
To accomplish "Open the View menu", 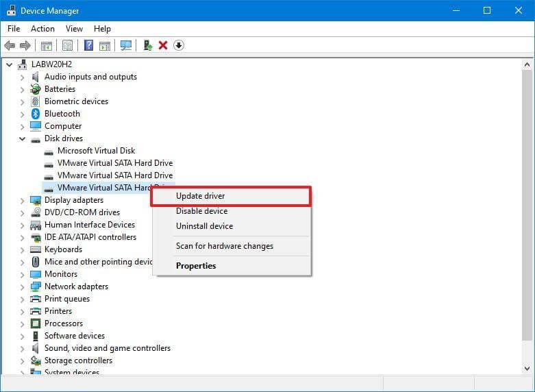I will [x=74, y=29].
